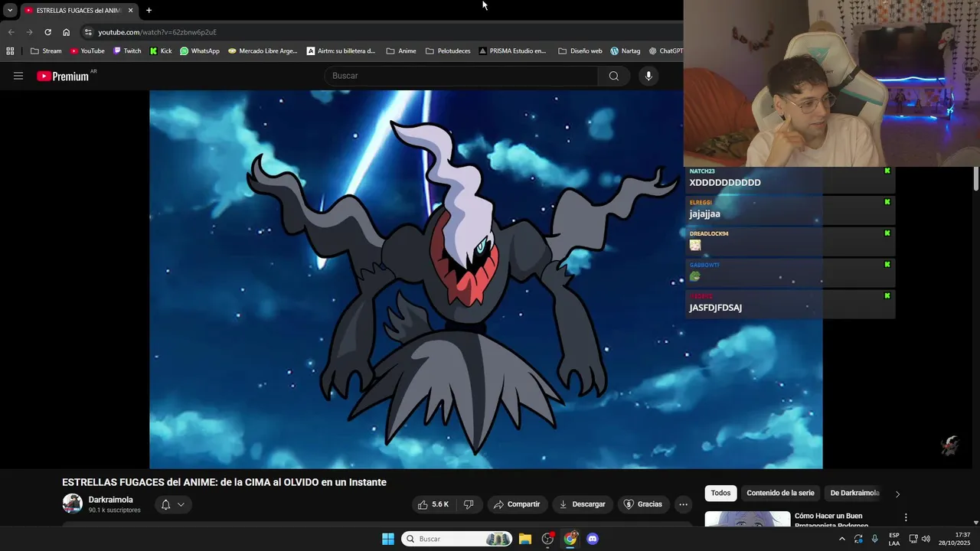Go forward in browser history

[29, 32]
